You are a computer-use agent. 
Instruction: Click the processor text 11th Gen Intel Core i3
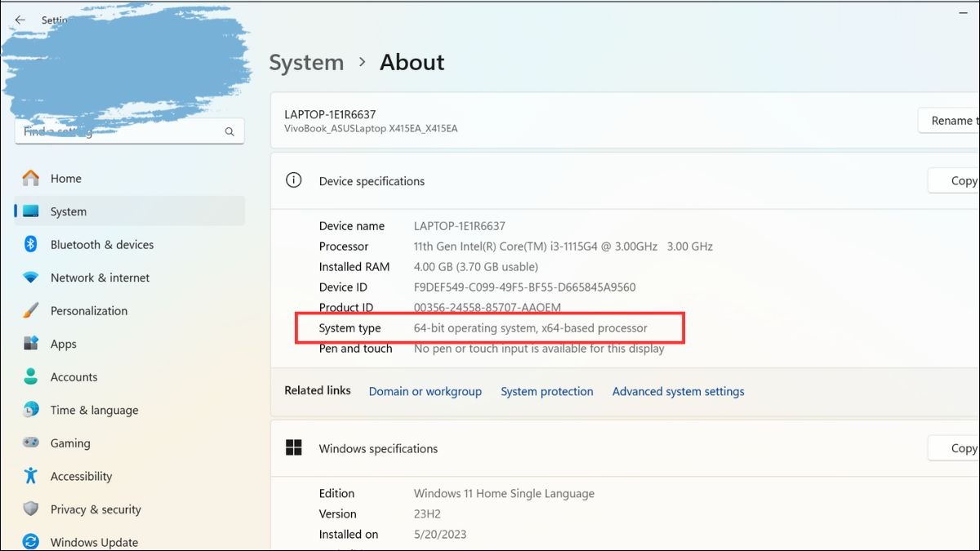563,247
